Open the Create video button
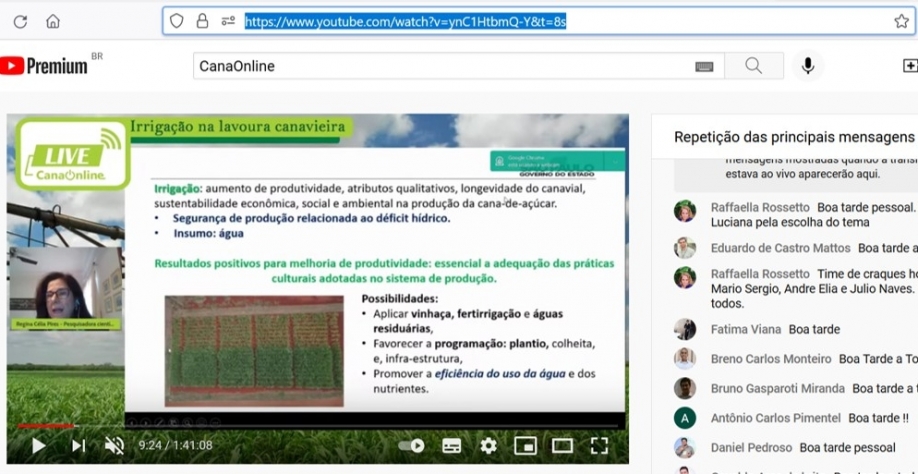 [x=909, y=66]
